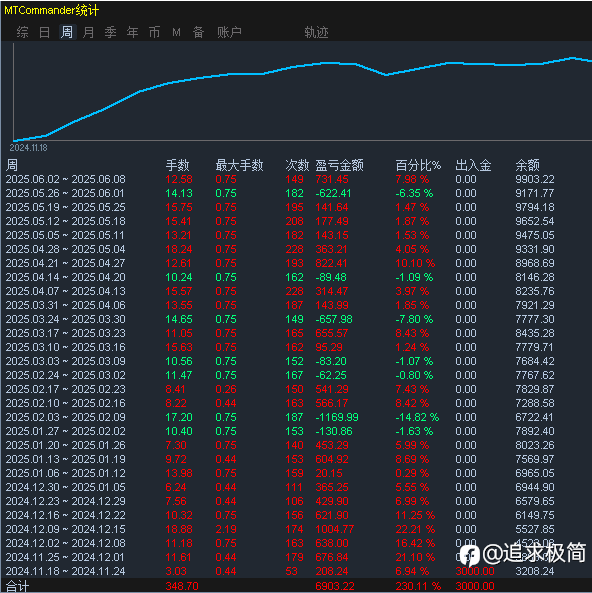This screenshot has width=592, height=593.
Task: Click the 盈亏金额 column header
Action: pyautogui.click(x=339, y=165)
